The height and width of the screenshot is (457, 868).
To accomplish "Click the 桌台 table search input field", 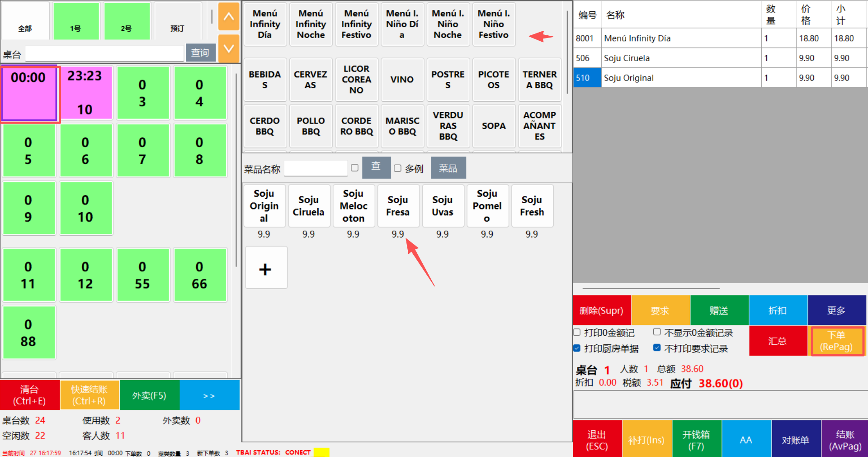I will (104, 54).
